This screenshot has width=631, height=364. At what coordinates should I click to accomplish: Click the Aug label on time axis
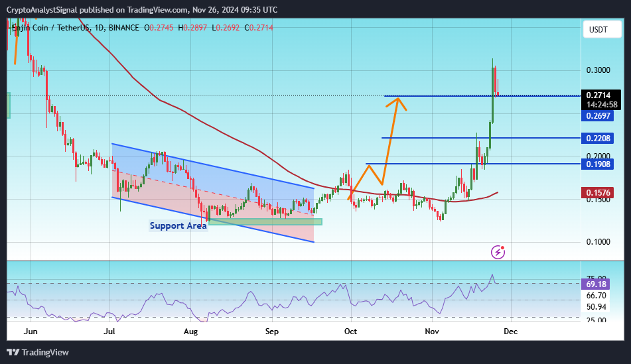click(190, 332)
